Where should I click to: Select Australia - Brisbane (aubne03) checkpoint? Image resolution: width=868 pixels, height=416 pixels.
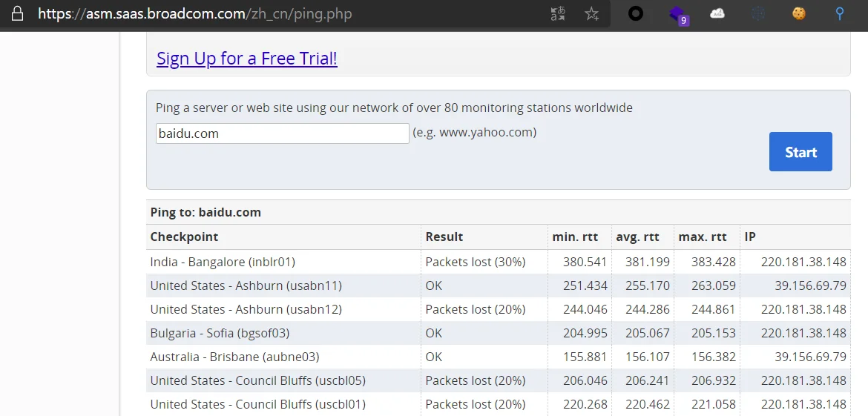tap(234, 357)
